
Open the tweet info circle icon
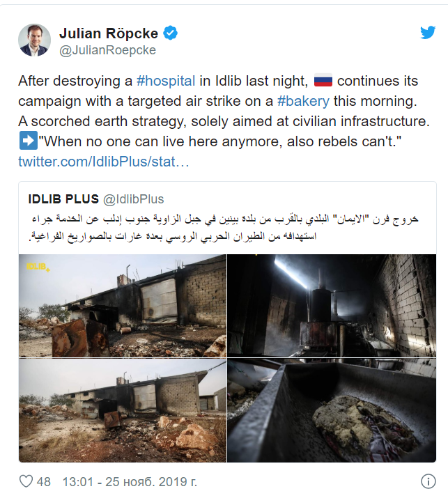[x=428, y=481]
